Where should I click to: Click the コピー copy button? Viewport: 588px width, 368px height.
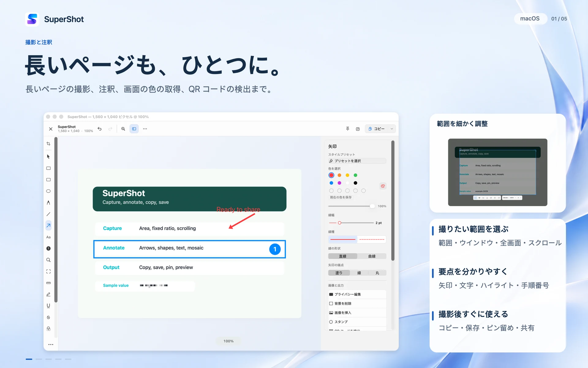coord(377,129)
